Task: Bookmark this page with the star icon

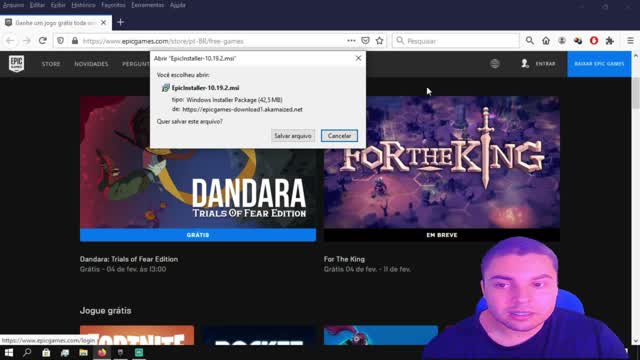Action: pyautogui.click(x=380, y=41)
